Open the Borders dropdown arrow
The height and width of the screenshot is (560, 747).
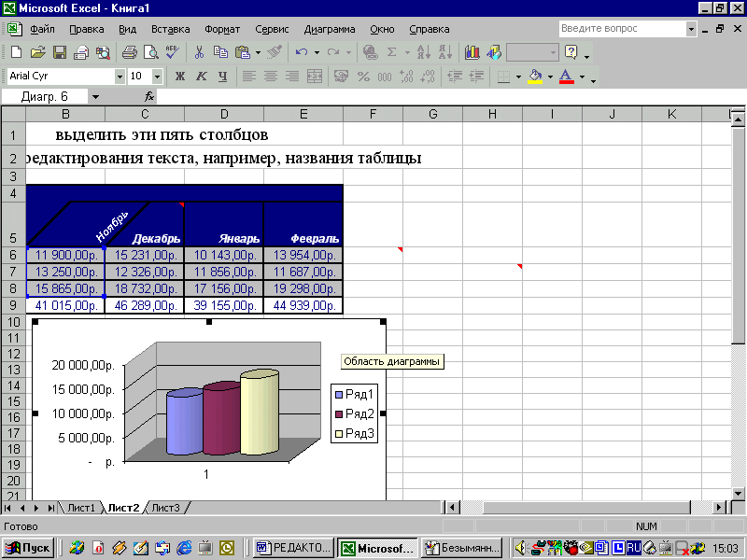pyautogui.click(x=518, y=77)
